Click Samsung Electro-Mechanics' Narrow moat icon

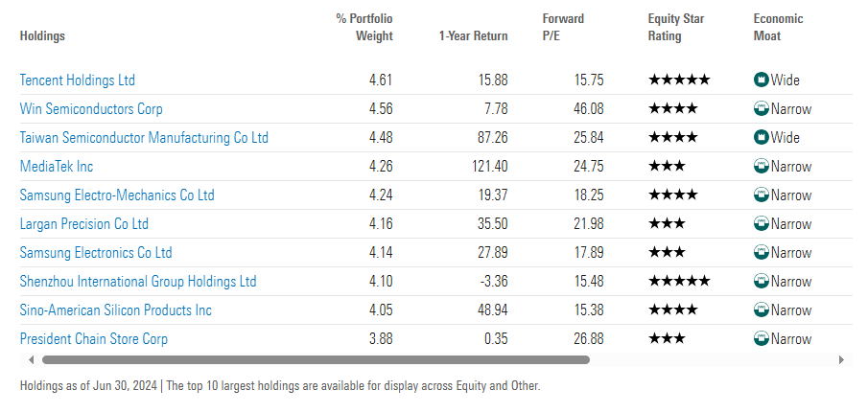point(762,195)
